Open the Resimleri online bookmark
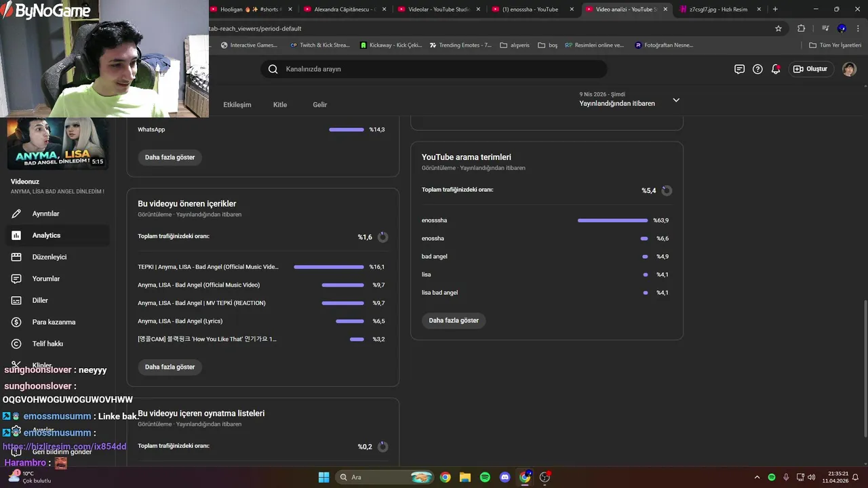The width and height of the screenshot is (868, 488). coord(594,45)
